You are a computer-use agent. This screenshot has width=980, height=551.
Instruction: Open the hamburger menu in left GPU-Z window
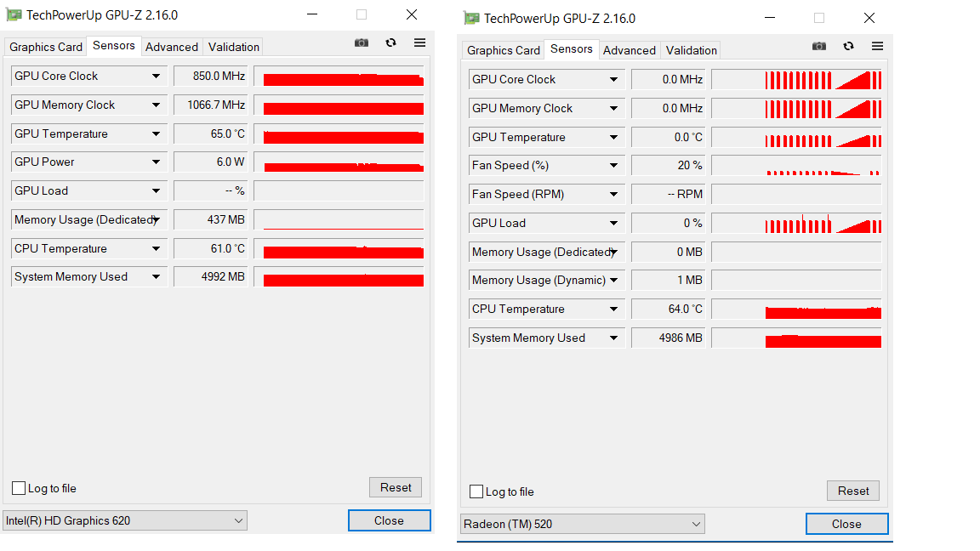[420, 43]
